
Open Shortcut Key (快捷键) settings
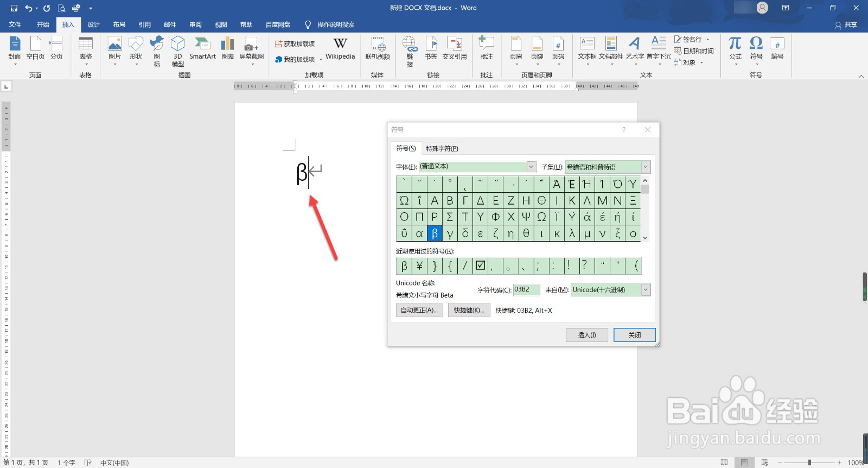[469, 310]
